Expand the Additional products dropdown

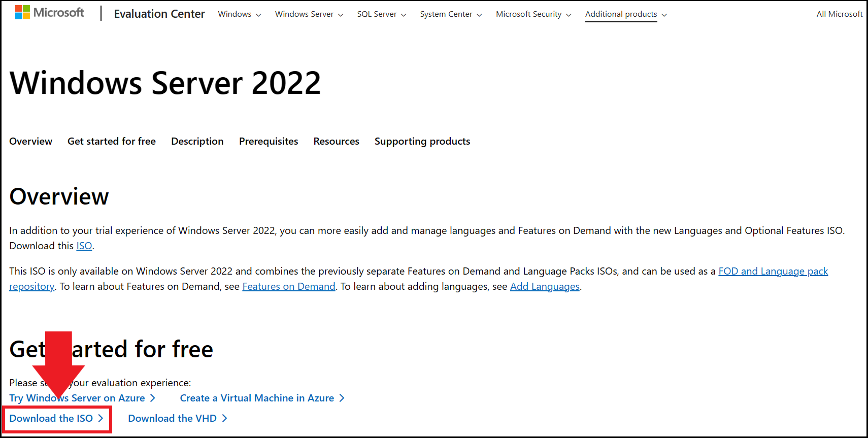(626, 14)
